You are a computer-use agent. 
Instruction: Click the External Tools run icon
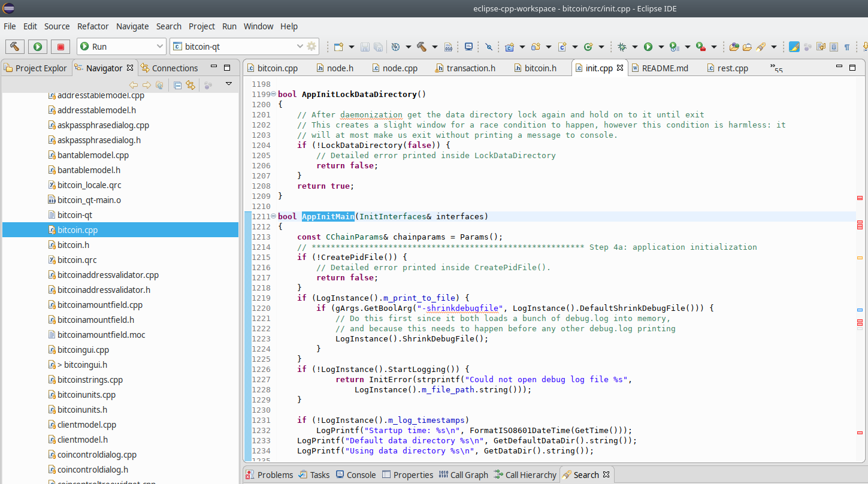tap(700, 47)
